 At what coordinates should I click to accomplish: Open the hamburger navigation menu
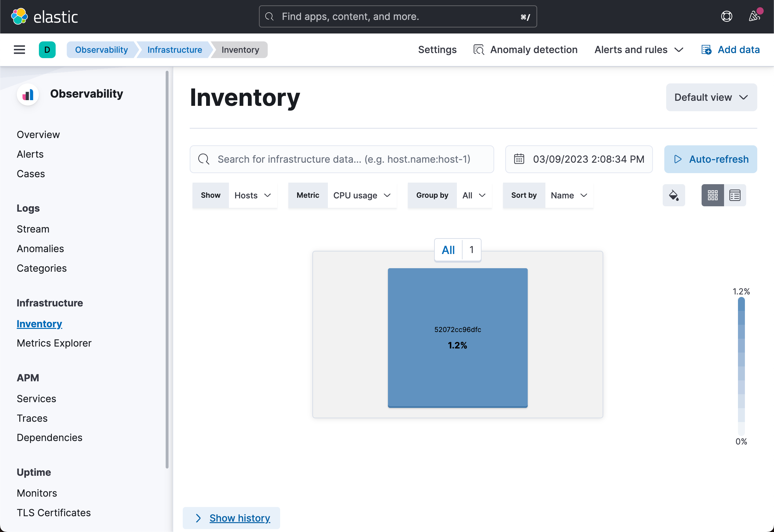(19, 50)
